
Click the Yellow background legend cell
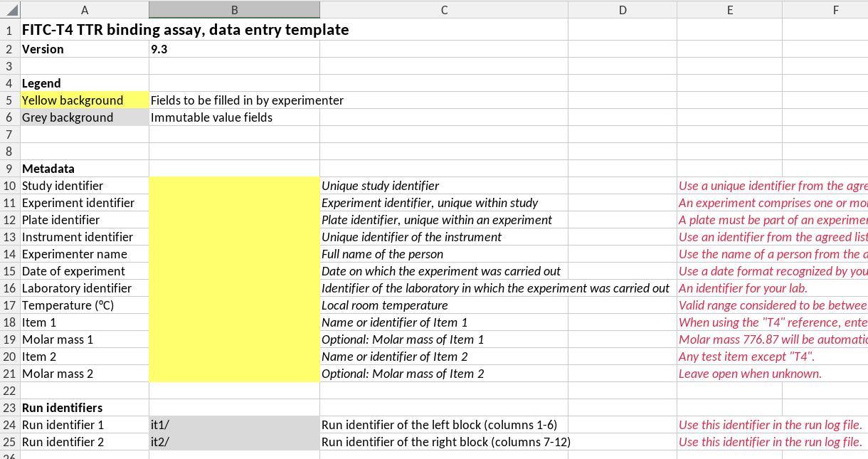[x=85, y=100]
